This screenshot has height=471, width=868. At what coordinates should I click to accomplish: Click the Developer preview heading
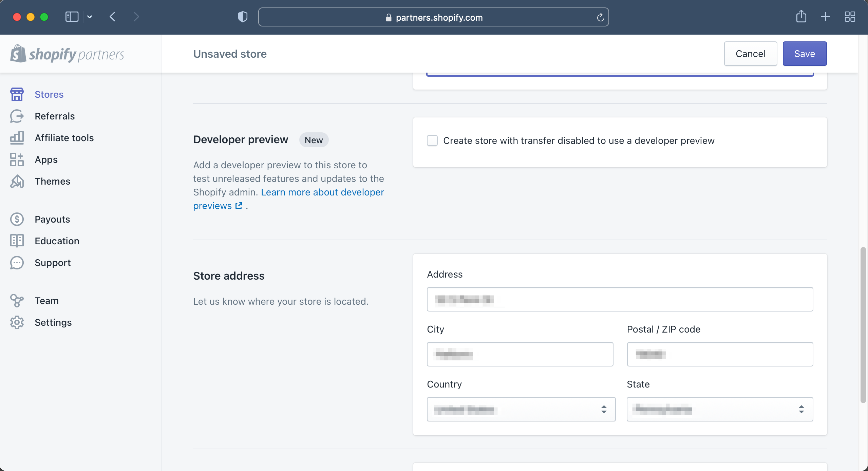pyautogui.click(x=241, y=139)
